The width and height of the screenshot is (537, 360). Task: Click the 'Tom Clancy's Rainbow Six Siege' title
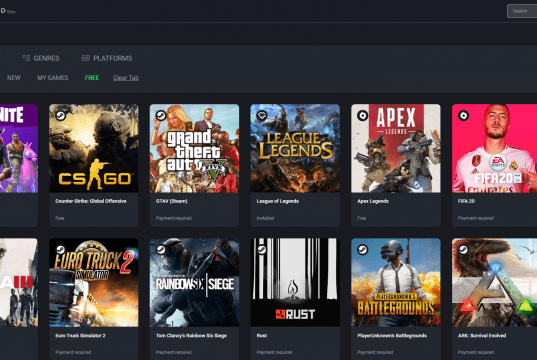pyautogui.click(x=191, y=336)
